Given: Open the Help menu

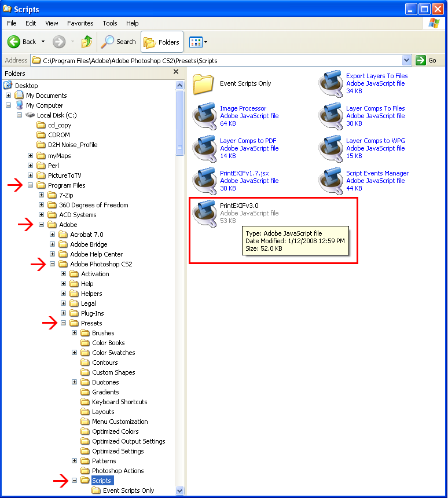Looking at the screenshot, I should point(133,23).
